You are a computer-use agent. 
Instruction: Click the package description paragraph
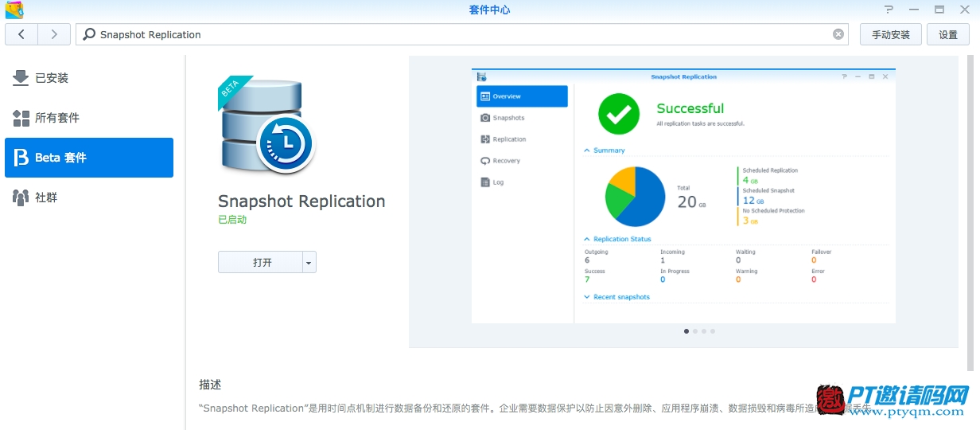[x=535, y=408]
